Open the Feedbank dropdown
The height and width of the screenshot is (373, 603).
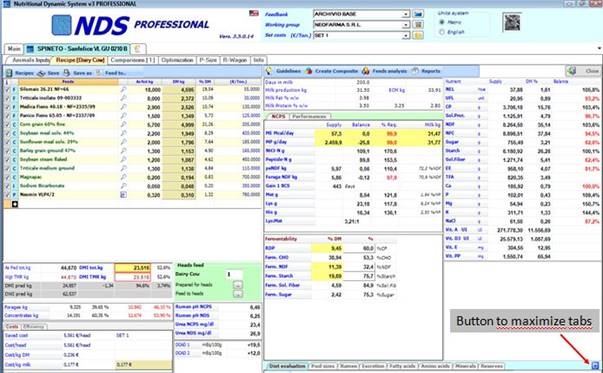coord(406,14)
